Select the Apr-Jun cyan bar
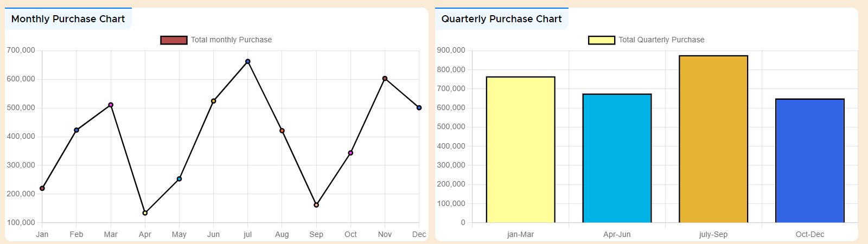 pyautogui.click(x=617, y=158)
